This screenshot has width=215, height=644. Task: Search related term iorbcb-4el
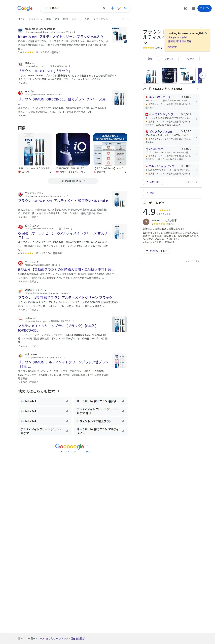[45, 401]
